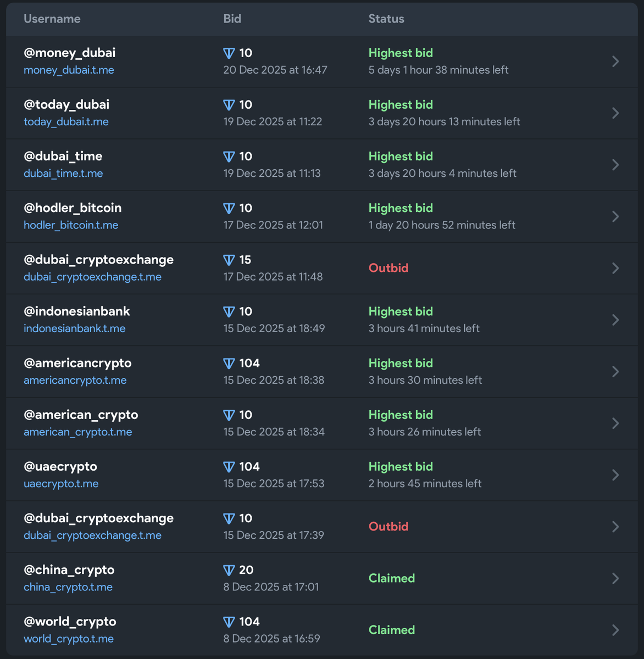
Task: Expand the dubai_time row arrow
Action: point(615,165)
